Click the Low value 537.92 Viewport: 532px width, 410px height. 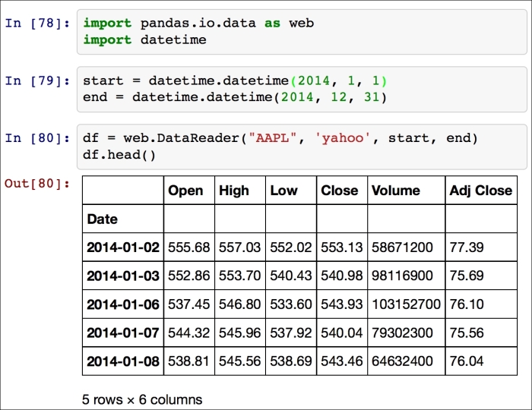pyautogui.click(x=291, y=333)
